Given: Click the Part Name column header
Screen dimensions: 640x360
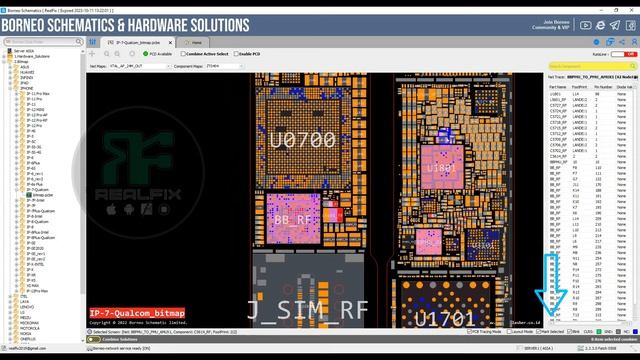Looking at the screenshot, I should pyautogui.click(x=558, y=87).
